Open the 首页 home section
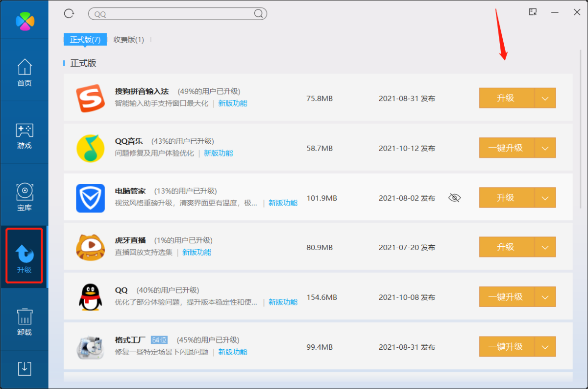The image size is (588, 389). click(24, 73)
